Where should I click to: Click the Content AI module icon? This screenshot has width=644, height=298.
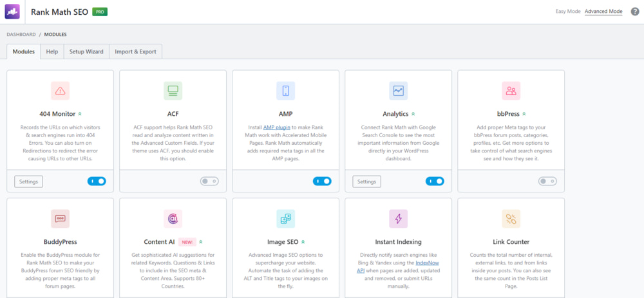173,219
